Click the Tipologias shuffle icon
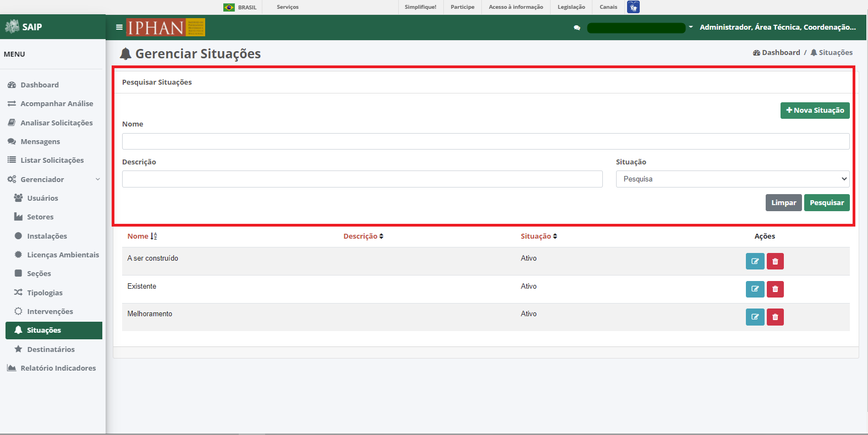Viewport: 868px width, 435px height. (x=18, y=292)
